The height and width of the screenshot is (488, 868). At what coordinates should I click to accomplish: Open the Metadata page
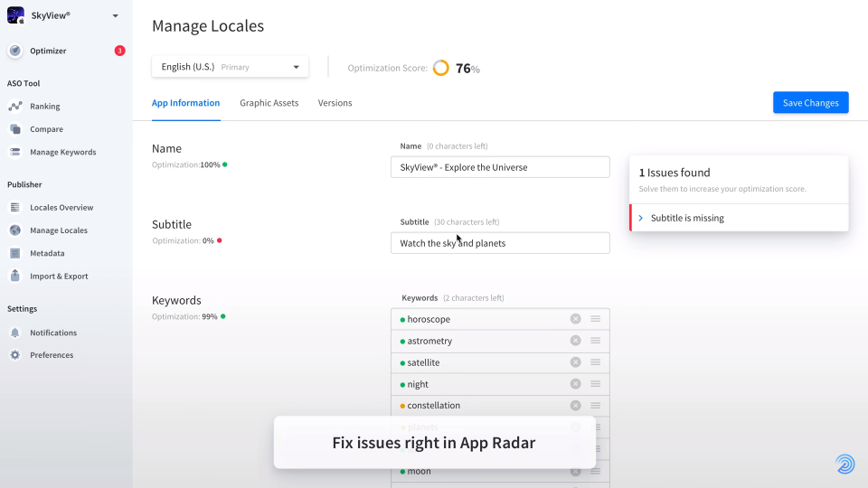point(47,253)
